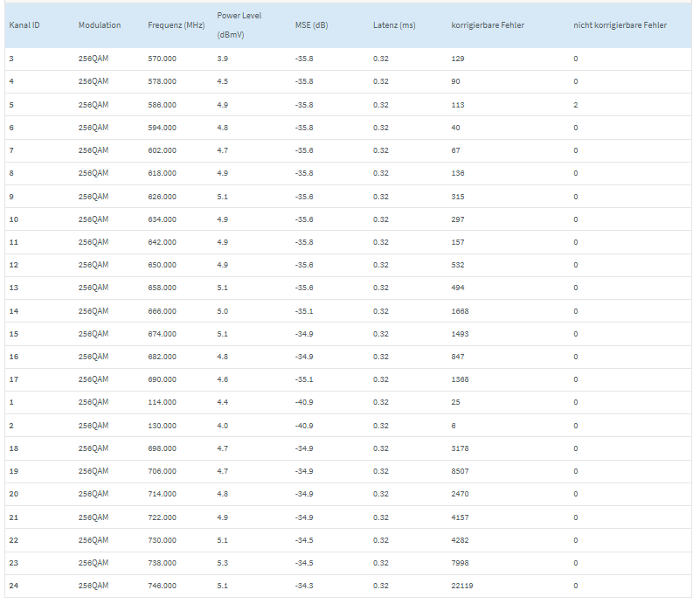
Task: Select power level value 4.0
Action: [x=222, y=426]
